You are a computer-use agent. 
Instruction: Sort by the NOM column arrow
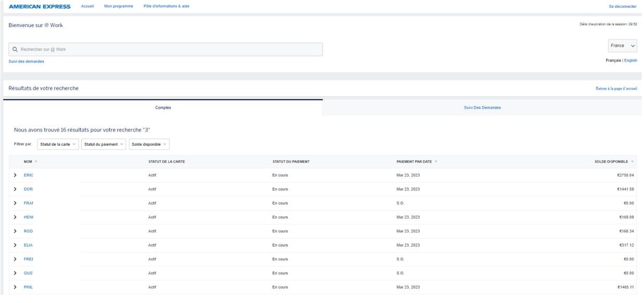coord(36,161)
